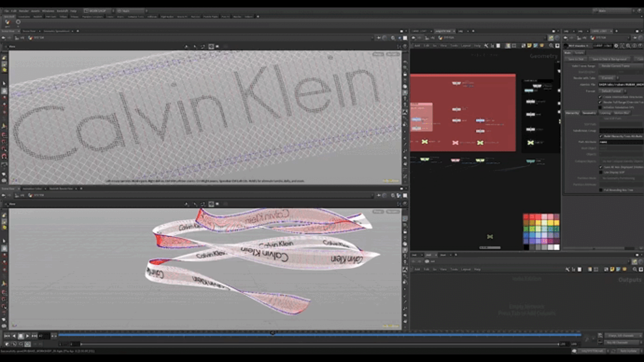Click sticky note icon in Geometry network toolbar
644x362 pixels.
click(x=529, y=46)
